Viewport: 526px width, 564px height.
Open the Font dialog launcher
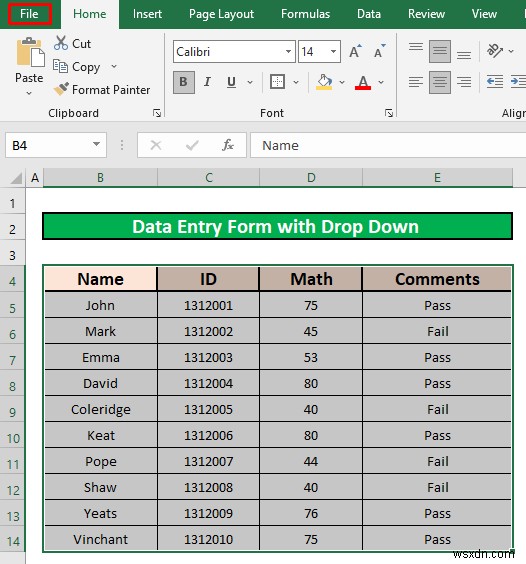click(389, 113)
